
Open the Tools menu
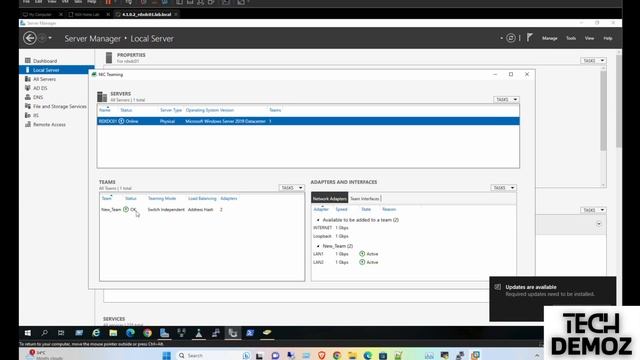[x=571, y=38]
